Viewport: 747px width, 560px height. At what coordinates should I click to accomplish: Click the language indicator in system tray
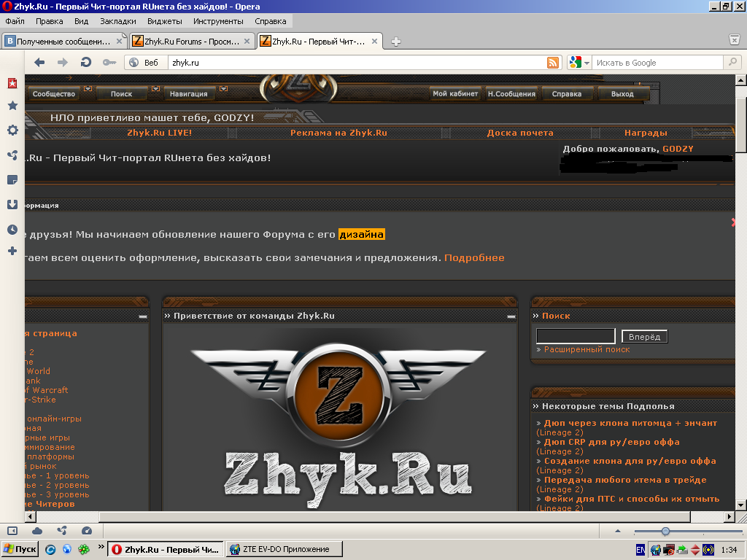tap(640, 550)
